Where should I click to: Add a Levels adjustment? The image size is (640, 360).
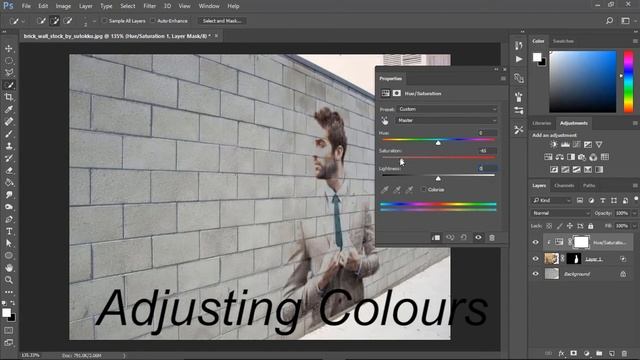(x=565, y=144)
